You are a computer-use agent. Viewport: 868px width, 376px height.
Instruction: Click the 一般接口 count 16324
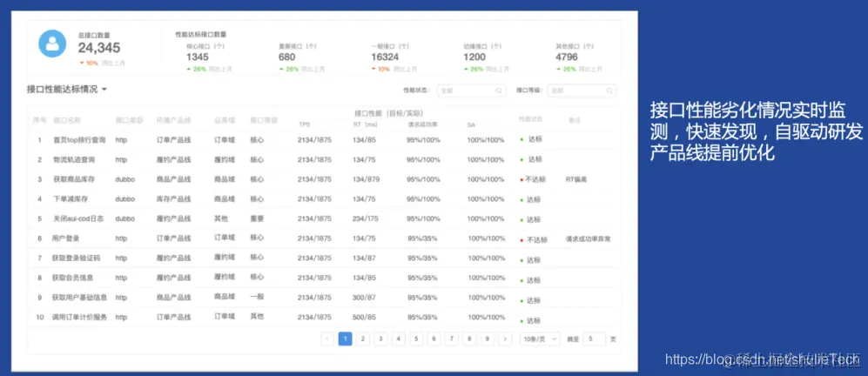coord(385,57)
